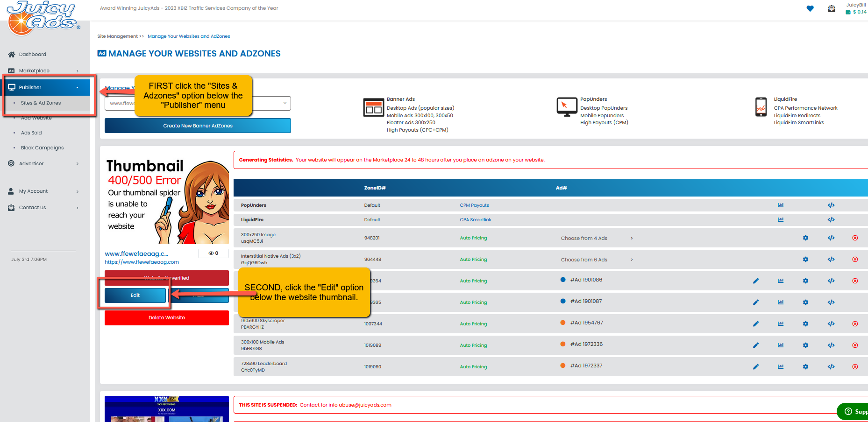This screenshot has height=422, width=868.
Task: Open Dashboard from the sidebar
Action: 33,55
